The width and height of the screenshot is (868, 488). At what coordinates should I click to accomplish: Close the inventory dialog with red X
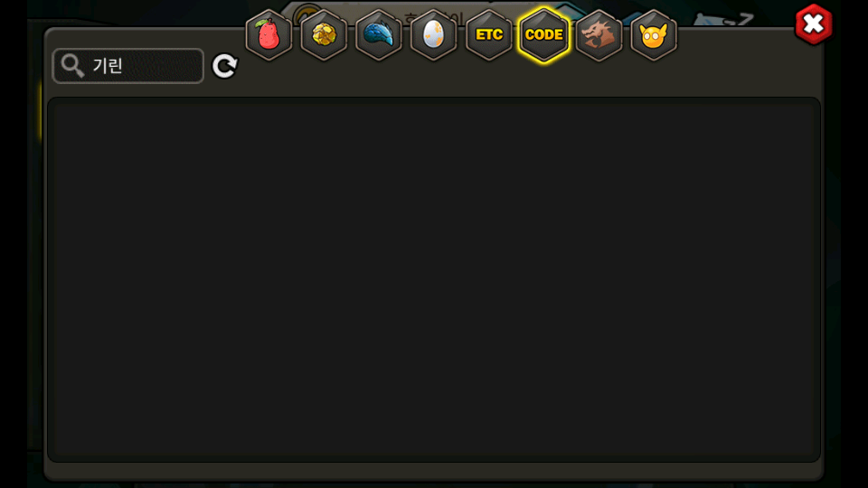(x=813, y=24)
